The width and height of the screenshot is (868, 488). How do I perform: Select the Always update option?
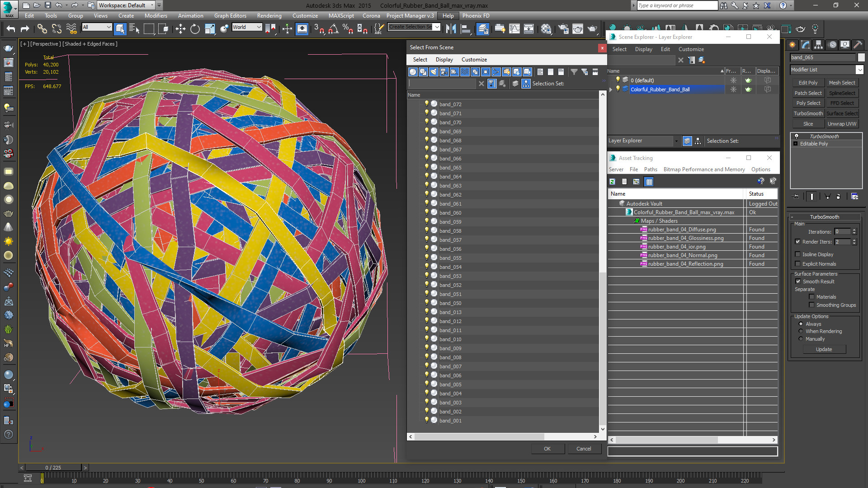coord(801,324)
